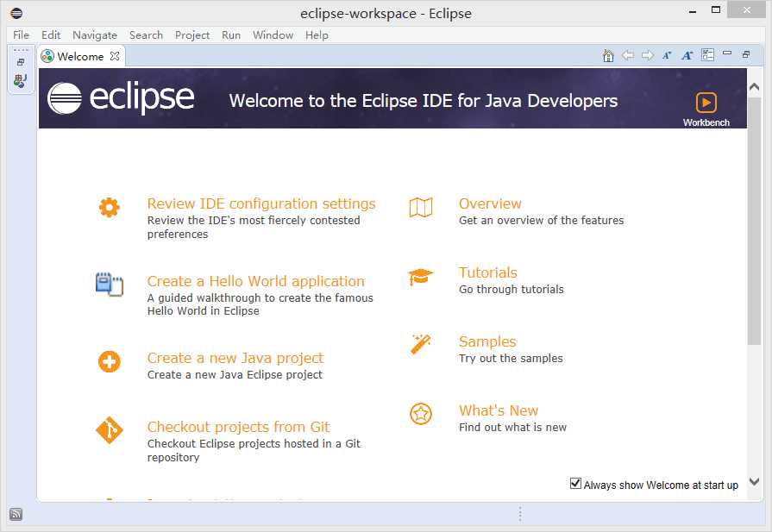Click 'Create a new Java Eclipse project' text
Screen dimensions: 772x532
(235, 374)
